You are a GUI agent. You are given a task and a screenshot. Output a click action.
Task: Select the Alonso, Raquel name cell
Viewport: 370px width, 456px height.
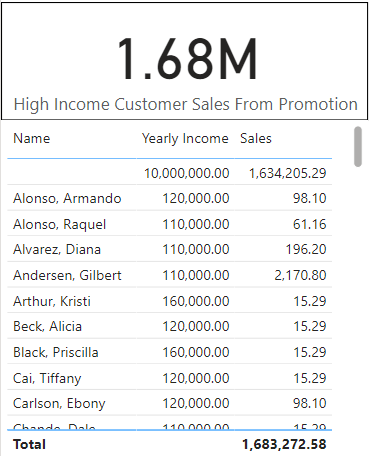coord(60,224)
